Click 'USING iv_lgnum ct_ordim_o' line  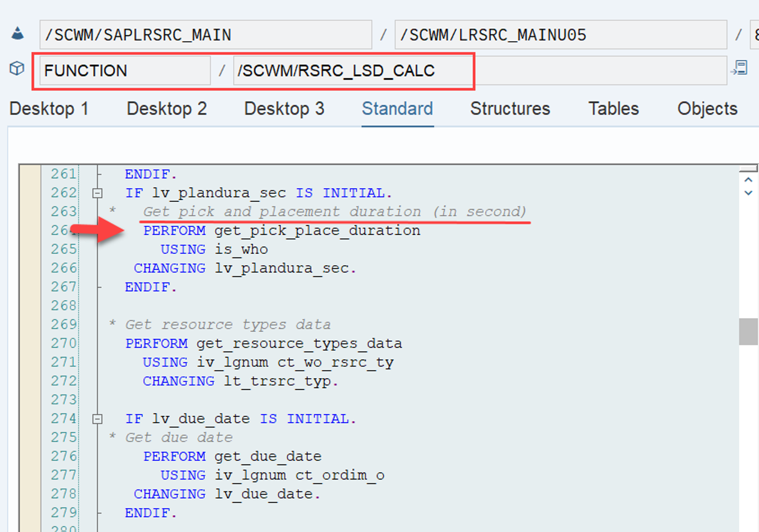click(273, 475)
